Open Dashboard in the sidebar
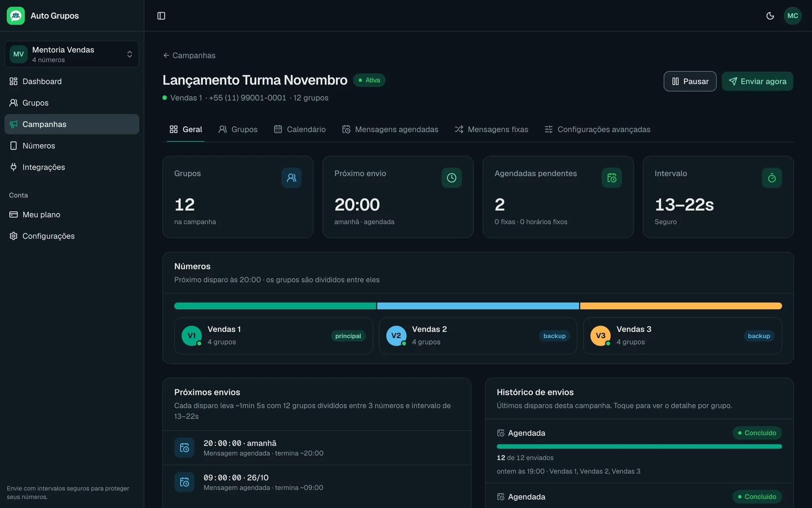Screen dimensions: 812x508 coord(72,81)
